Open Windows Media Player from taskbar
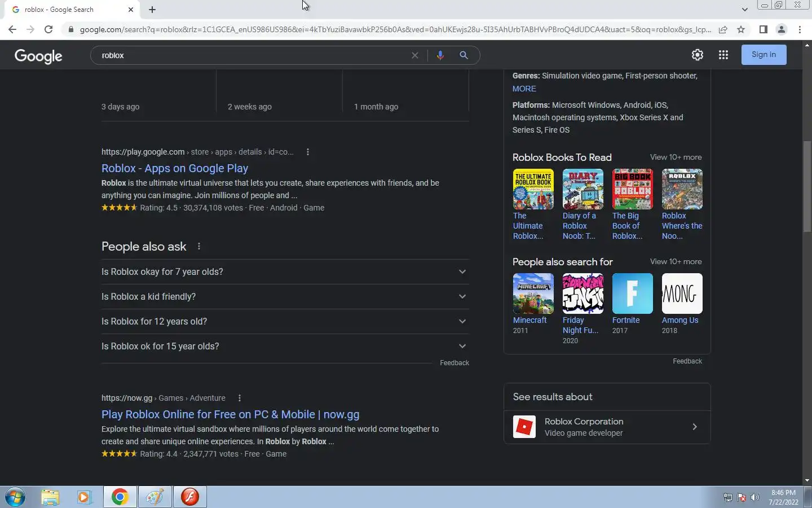 pos(85,497)
